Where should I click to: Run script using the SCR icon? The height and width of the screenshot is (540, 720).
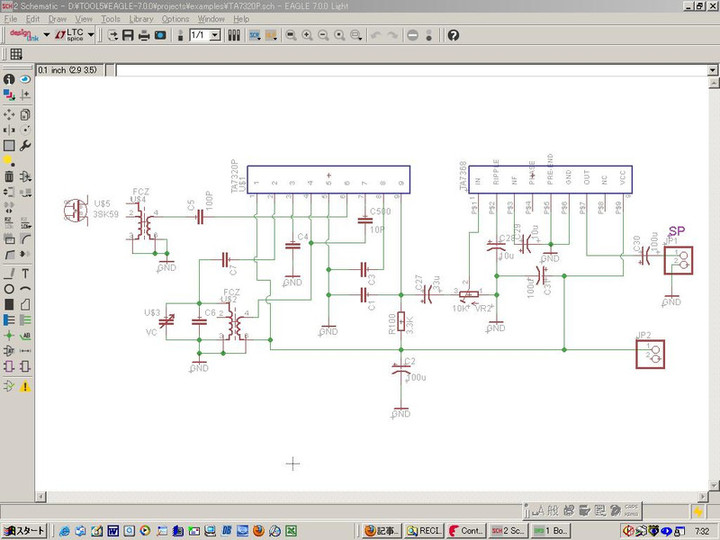254,35
